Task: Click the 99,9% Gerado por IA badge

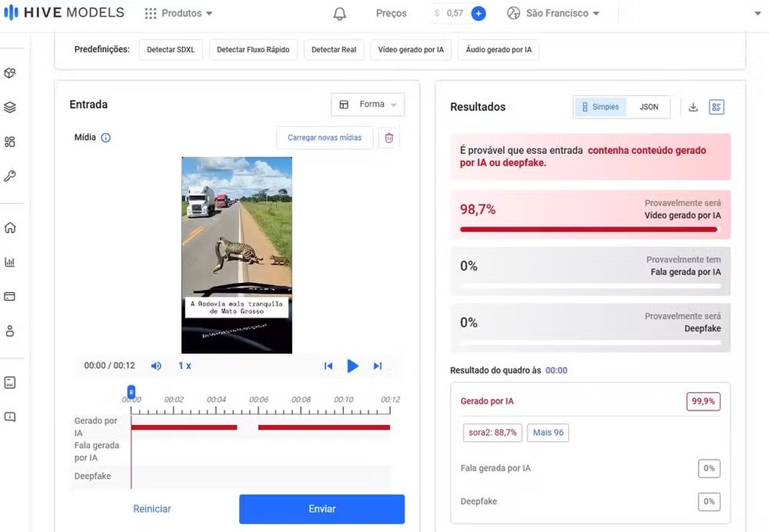Action: click(703, 402)
